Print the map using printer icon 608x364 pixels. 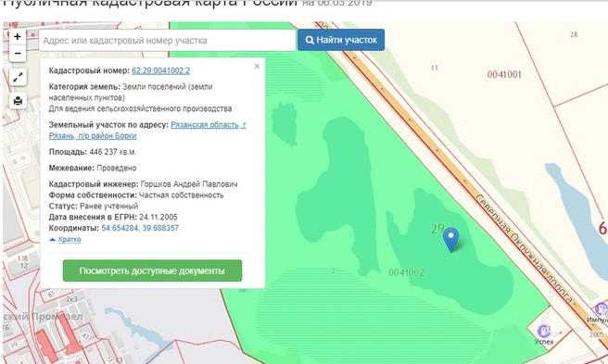(x=18, y=101)
